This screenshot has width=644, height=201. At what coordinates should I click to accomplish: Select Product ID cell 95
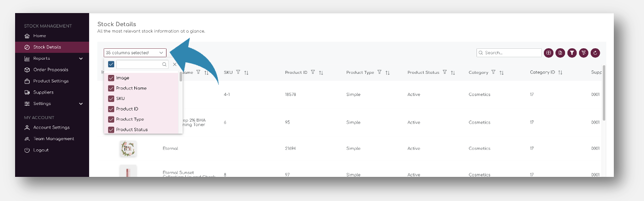(288, 122)
